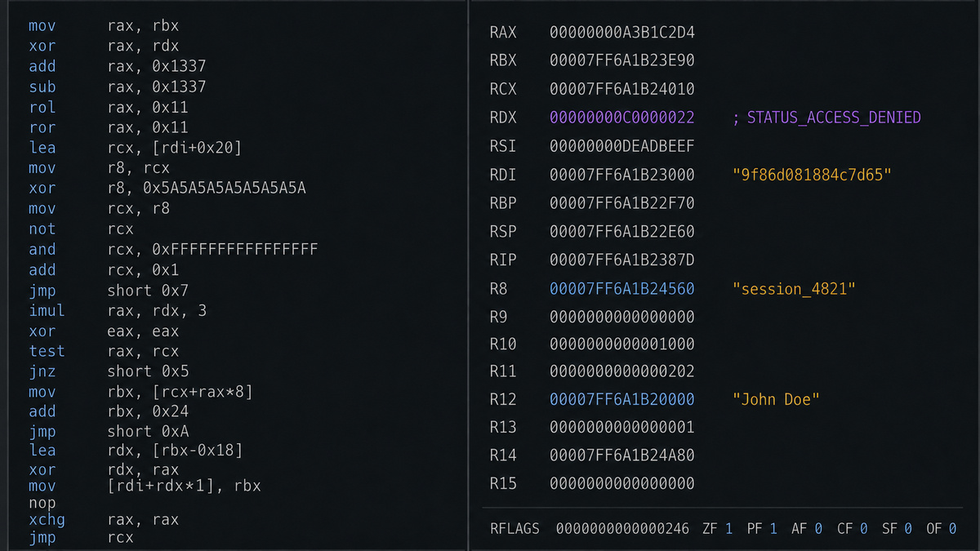The width and height of the screenshot is (980, 551).
Task: Select the "jmp short 0x7" instruction
Action: [109, 291]
